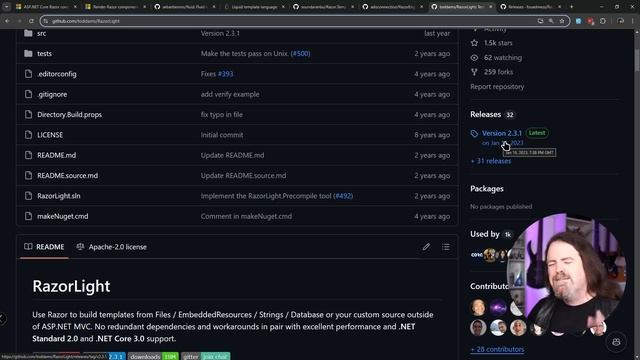Click the eye icon beside 62 watching

click(474, 58)
